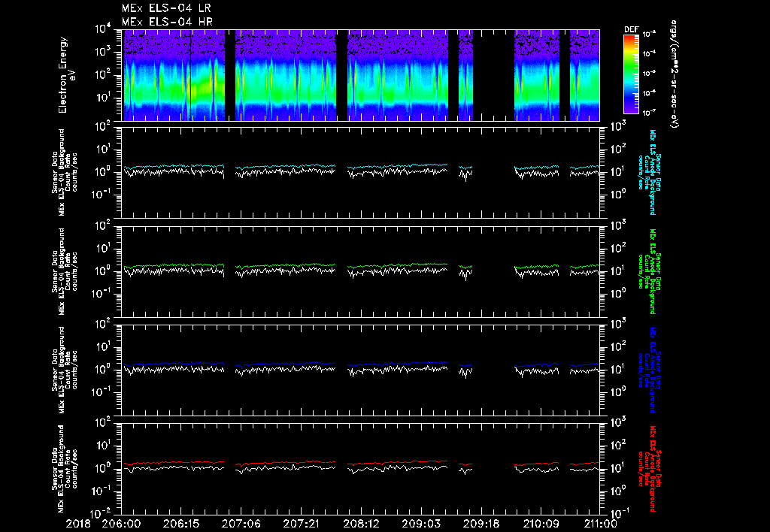Click the "207:21" time axis label
Viewport: 770px width, 532px height.
coord(301,524)
